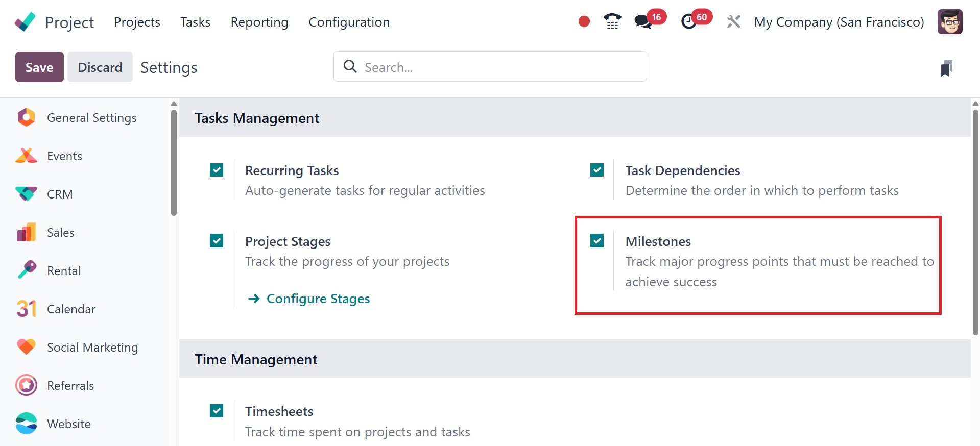Open the VoIP phone dialer icon

coord(612,21)
